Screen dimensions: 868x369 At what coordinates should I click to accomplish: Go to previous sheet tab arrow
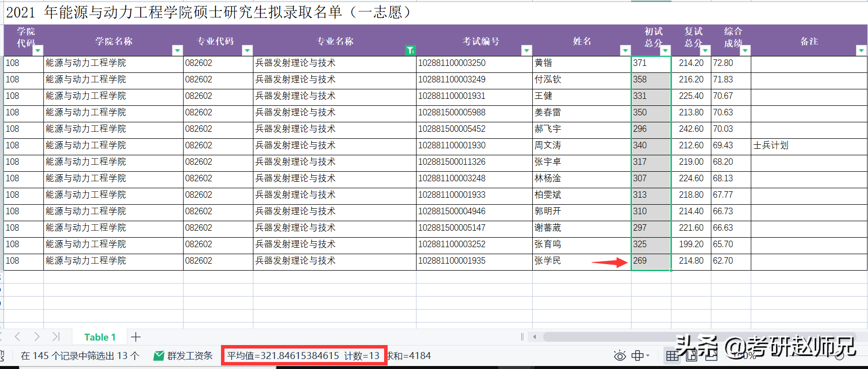click(17, 337)
